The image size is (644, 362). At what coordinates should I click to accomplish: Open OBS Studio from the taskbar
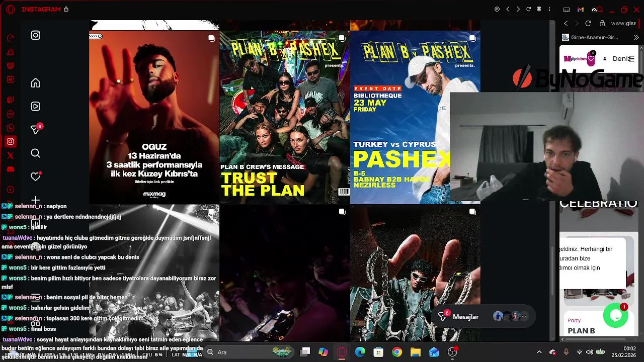452,352
